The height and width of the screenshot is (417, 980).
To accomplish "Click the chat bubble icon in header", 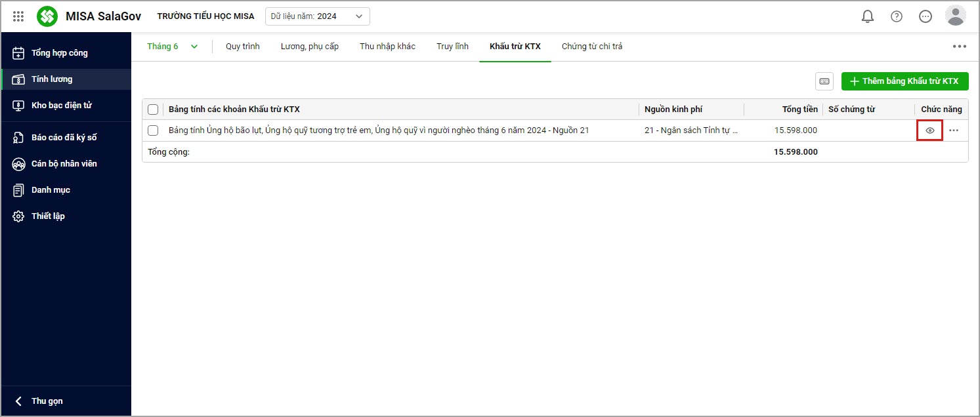I will point(926,16).
